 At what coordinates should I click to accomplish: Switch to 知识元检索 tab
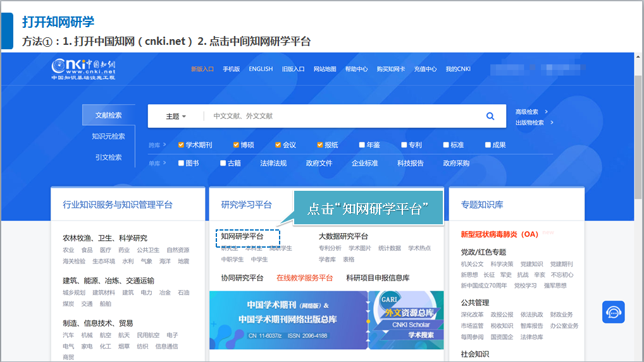(108, 136)
